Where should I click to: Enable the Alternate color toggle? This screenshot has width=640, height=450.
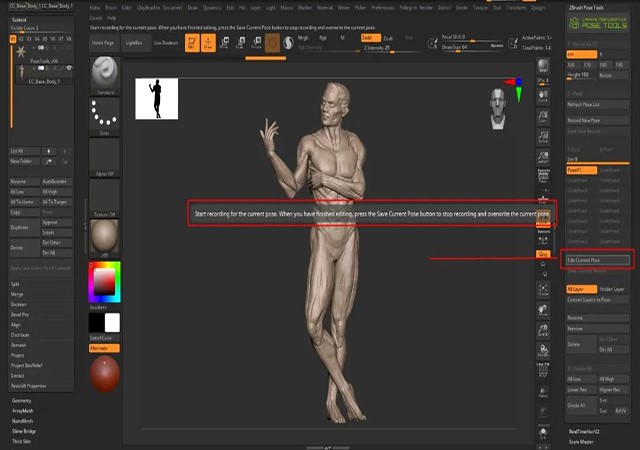[x=104, y=348]
